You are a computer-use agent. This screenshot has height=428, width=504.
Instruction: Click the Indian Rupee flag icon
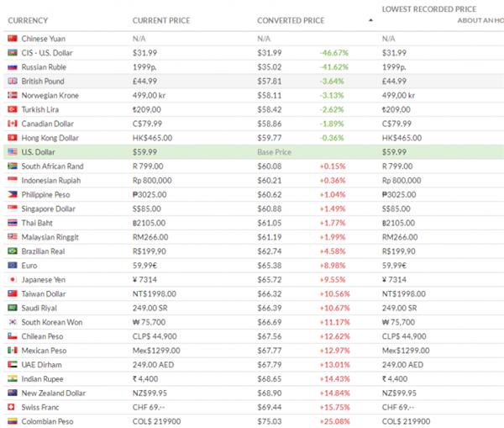pos(12,378)
